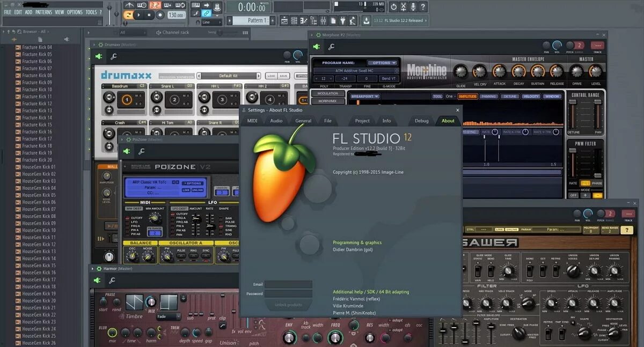Click Morphine MORPH/MIX button

(328, 101)
